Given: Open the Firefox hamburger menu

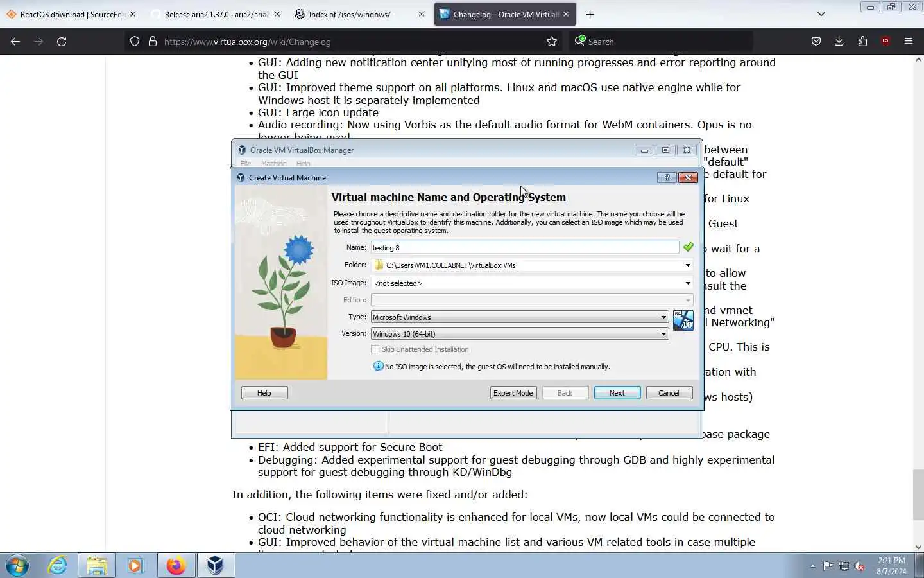Looking at the screenshot, I should tap(909, 41).
